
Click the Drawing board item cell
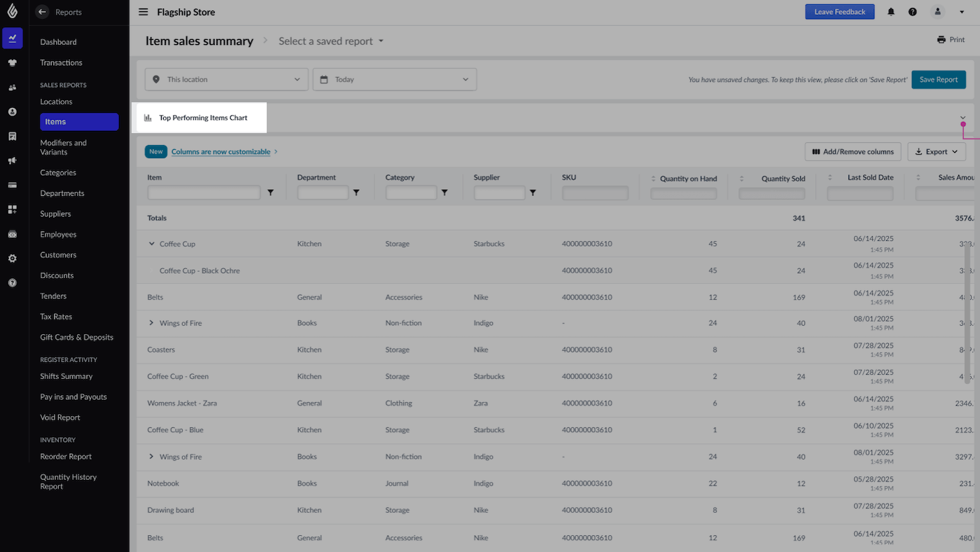coord(170,510)
